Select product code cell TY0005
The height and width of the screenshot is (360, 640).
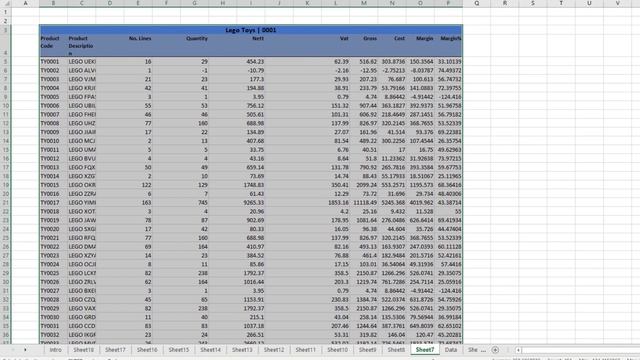[x=53, y=97]
